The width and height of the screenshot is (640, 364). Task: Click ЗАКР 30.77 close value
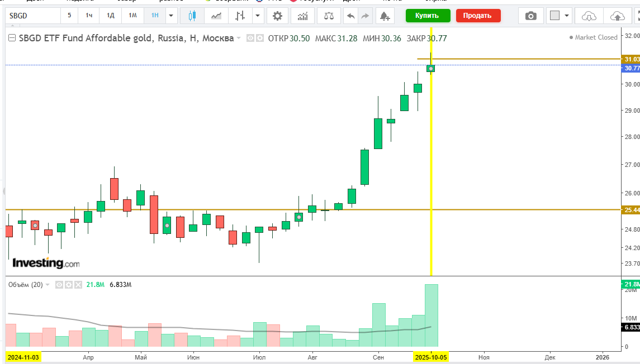click(x=426, y=39)
